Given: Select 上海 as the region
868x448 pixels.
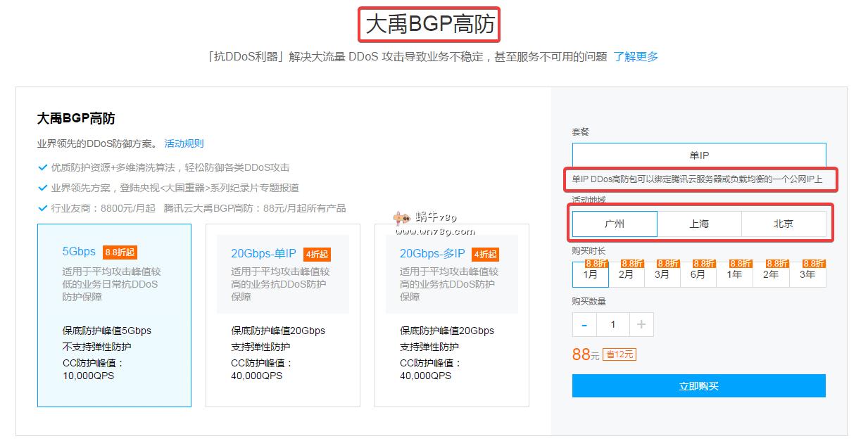Looking at the screenshot, I should tap(699, 224).
